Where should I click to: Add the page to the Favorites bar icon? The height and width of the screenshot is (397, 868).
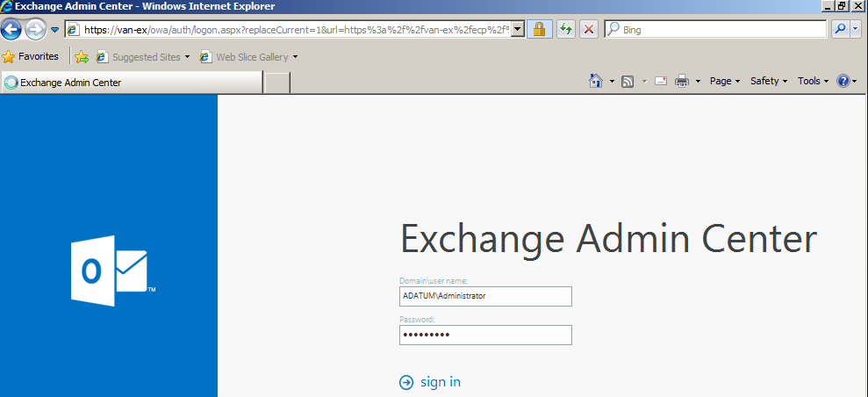(82, 56)
